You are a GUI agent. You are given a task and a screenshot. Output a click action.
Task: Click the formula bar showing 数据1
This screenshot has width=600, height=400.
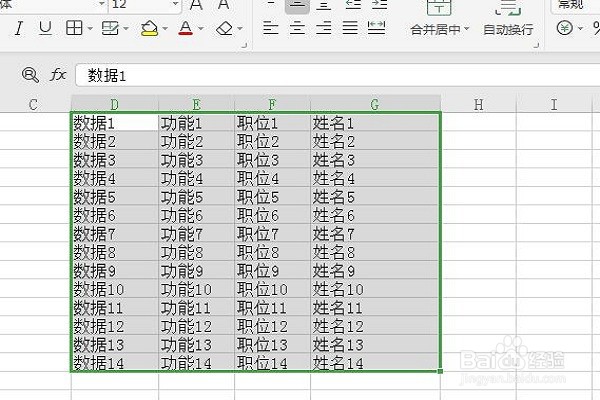click(338, 75)
